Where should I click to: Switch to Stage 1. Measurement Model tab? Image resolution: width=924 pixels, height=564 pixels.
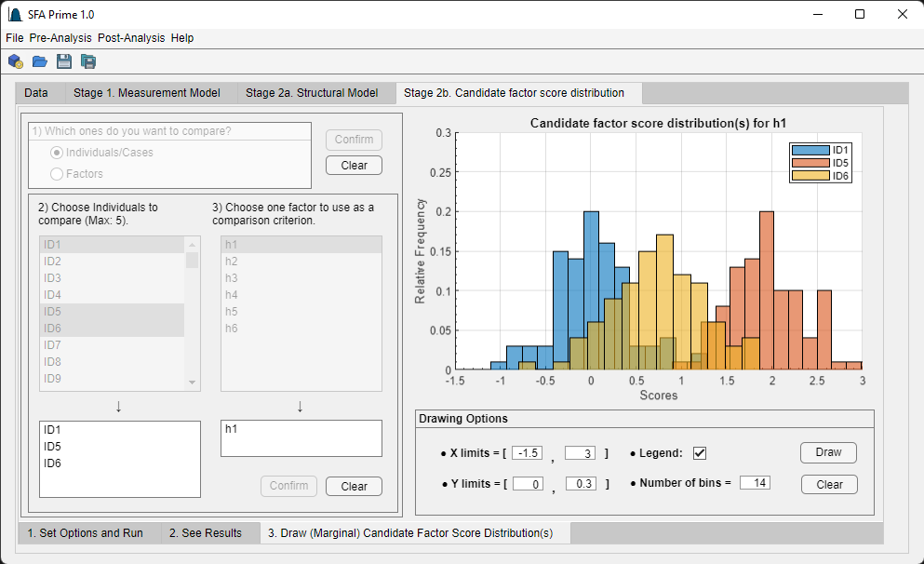147,93
